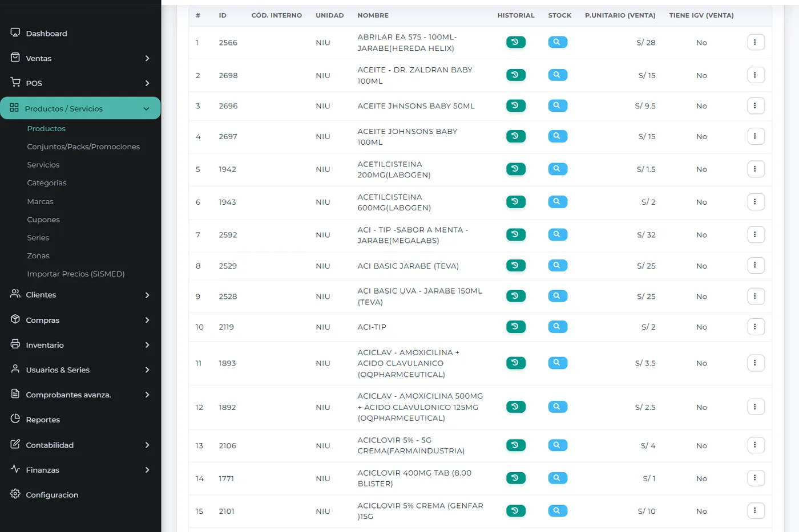This screenshot has width=799, height=532.
Task: Click the ID column header
Action: (x=223, y=15)
